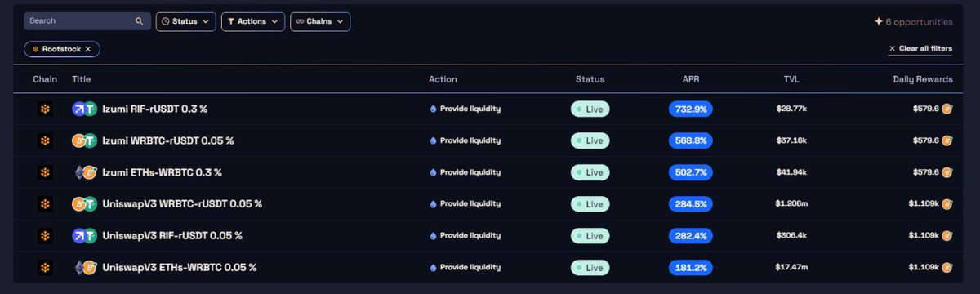Image resolution: width=980 pixels, height=294 pixels.
Task: Click the sparkle icon beside 6 opportunities
Action: pos(878,22)
